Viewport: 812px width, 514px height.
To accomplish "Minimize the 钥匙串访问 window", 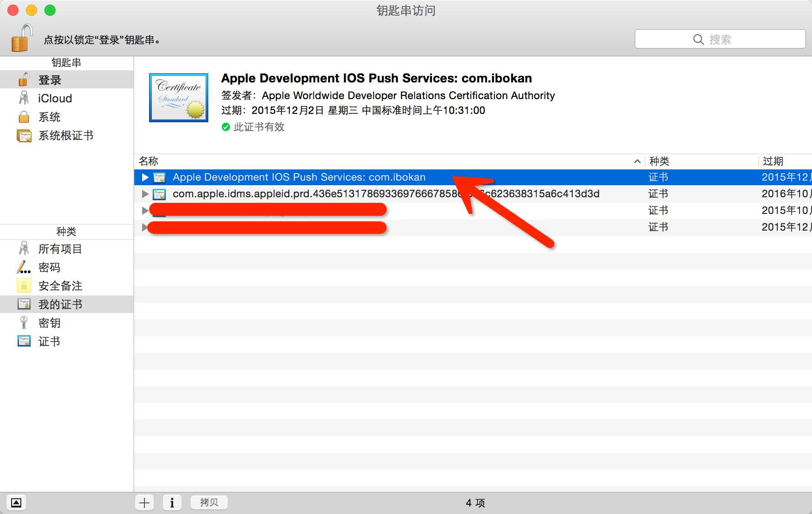I will point(31,10).
